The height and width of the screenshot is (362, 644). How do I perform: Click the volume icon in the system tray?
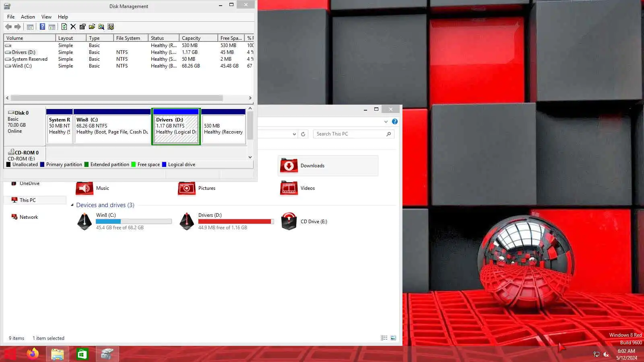606,354
